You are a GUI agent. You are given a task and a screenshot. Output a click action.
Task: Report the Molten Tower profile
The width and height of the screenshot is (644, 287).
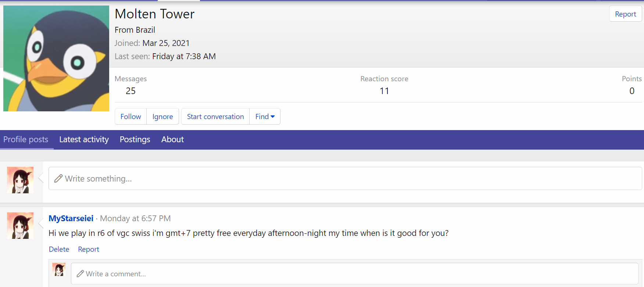coord(625,14)
